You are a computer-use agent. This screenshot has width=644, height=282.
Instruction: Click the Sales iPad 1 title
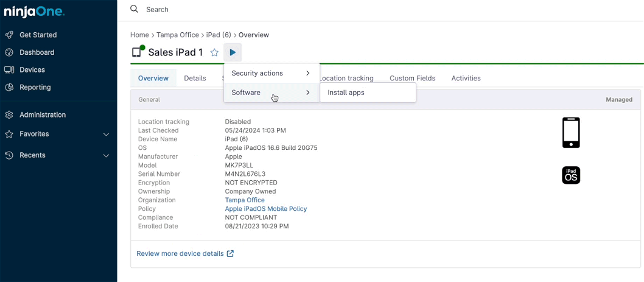click(175, 52)
